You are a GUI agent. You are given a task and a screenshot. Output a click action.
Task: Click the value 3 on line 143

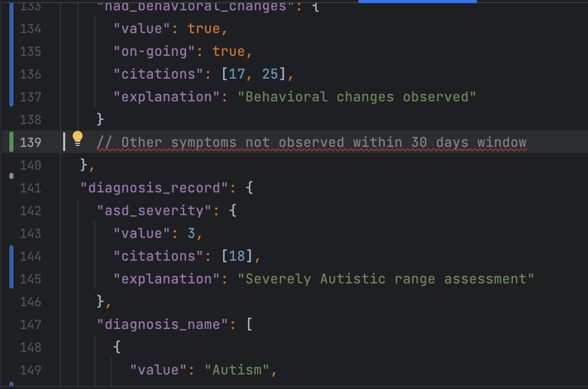coord(192,233)
